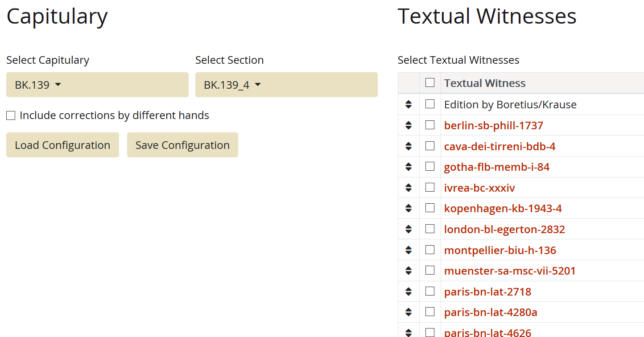The width and height of the screenshot is (644, 337).
Task: Open the BK.139 capitulary dropdown
Action: [97, 85]
